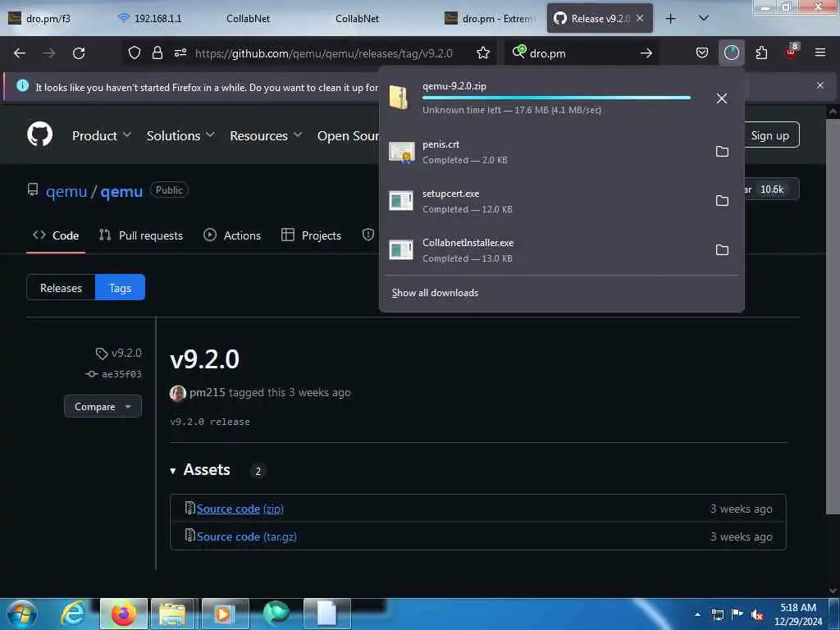Open the pm215 user profile link
840x630 pixels.
tap(208, 393)
